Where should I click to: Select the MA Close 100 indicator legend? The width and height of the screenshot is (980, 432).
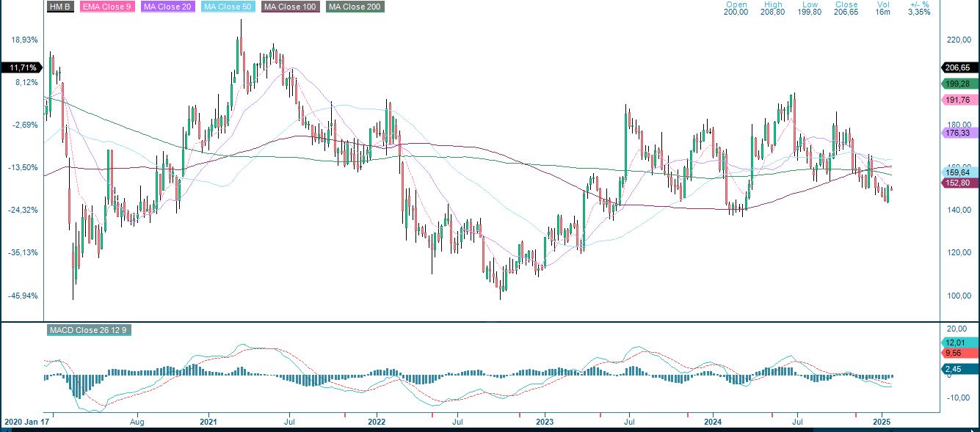coord(292,7)
